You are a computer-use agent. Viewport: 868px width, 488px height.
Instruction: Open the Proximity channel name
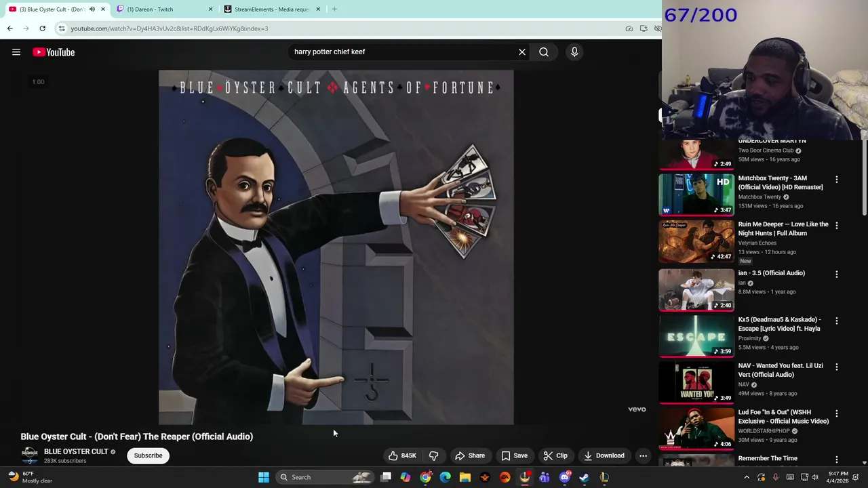pyautogui.click(x=749, y=338)
